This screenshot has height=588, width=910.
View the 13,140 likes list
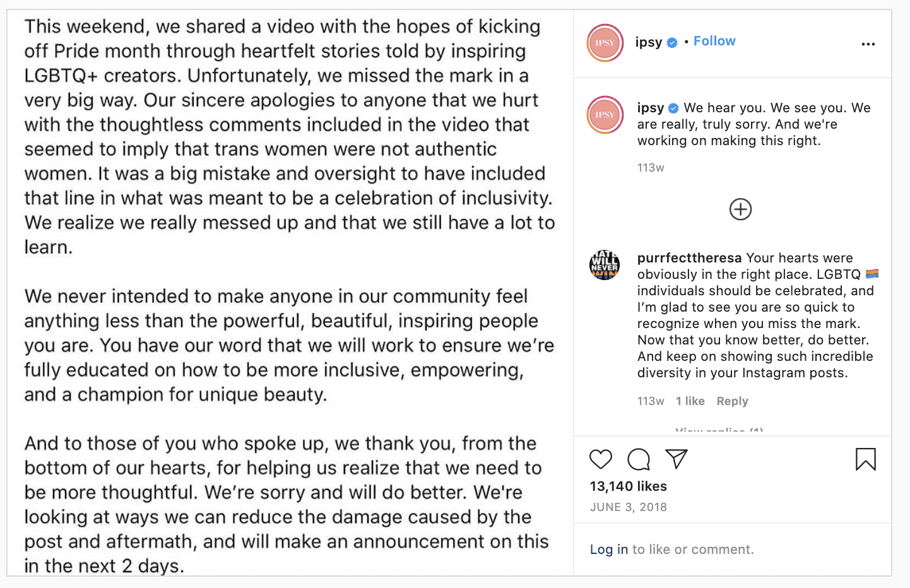point(629,486)
